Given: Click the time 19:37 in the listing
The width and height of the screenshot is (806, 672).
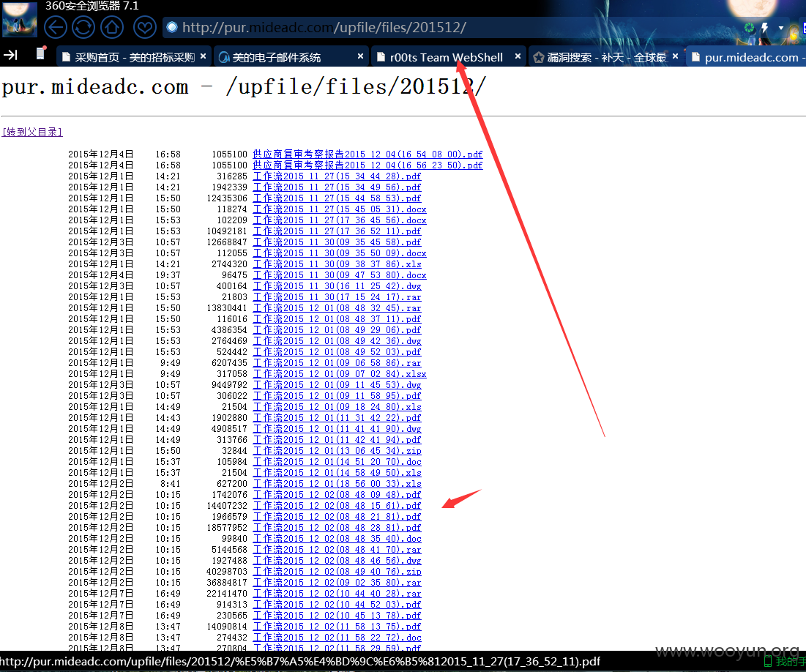Looking at the screenshot, I should click(x=168, y=275).
